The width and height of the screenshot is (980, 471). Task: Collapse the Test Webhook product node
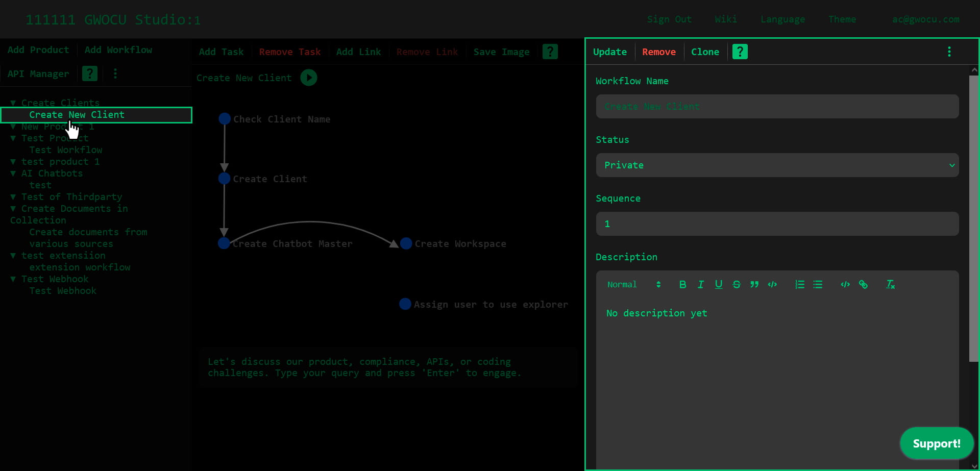(x=13, y=279)
